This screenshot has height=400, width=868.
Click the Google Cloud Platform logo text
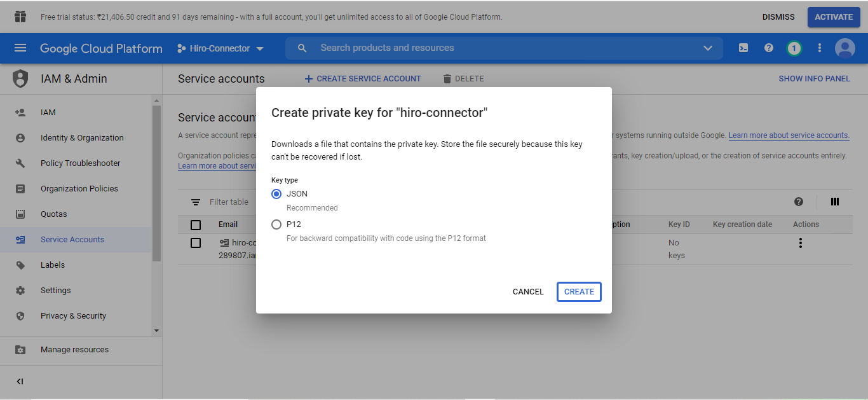point(101,48)
